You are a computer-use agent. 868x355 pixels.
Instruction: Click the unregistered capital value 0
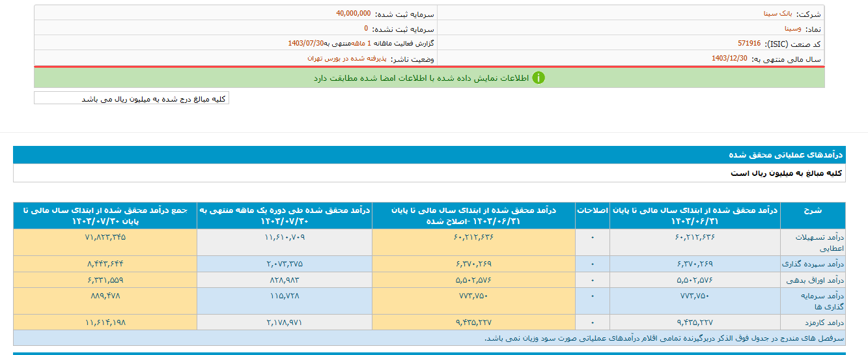click(366, 29)
